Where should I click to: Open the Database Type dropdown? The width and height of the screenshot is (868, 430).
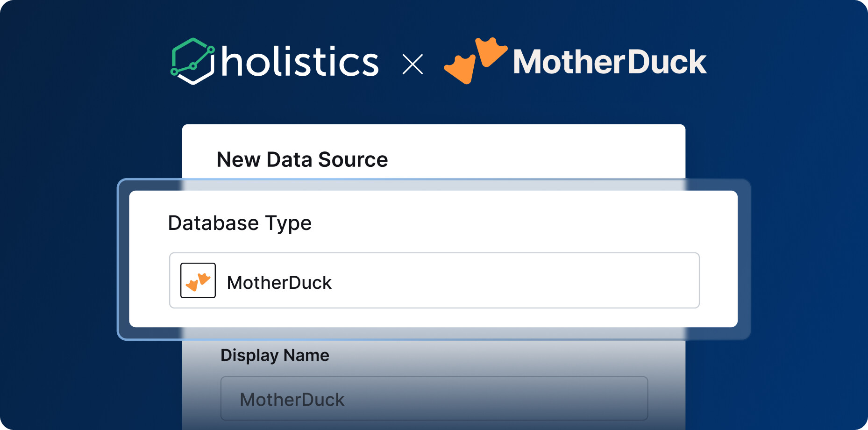pyautogui.click(x=434, y=280)
